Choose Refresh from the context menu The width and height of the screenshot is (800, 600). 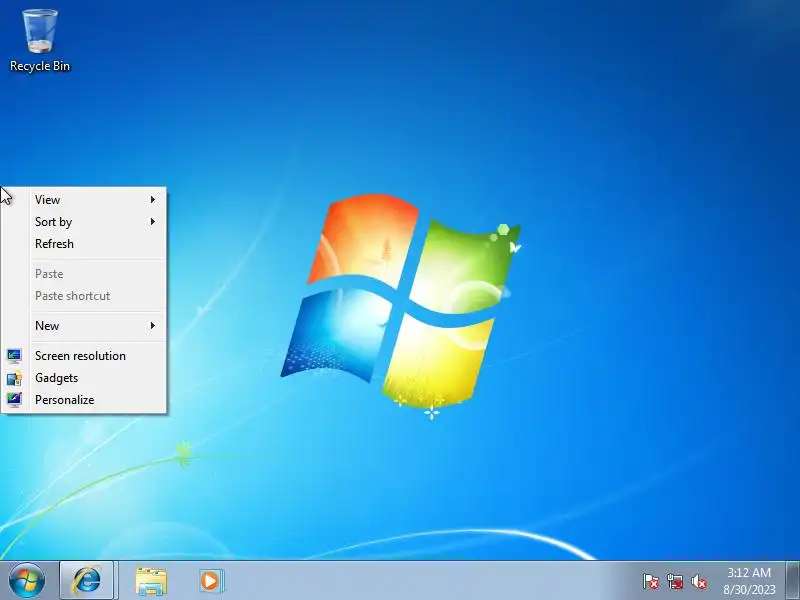click(83, 243)
